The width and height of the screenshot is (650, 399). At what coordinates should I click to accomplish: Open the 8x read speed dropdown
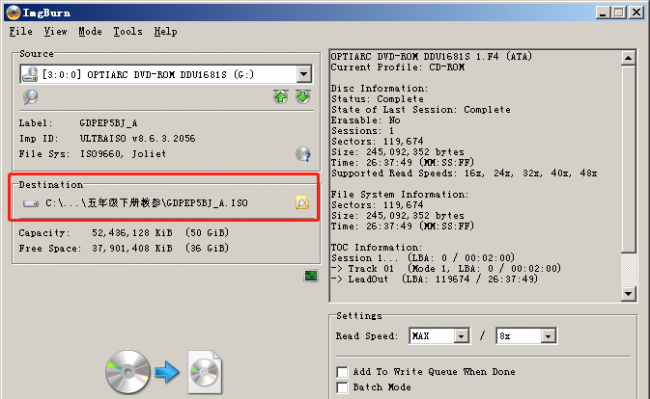pos(548,336)
